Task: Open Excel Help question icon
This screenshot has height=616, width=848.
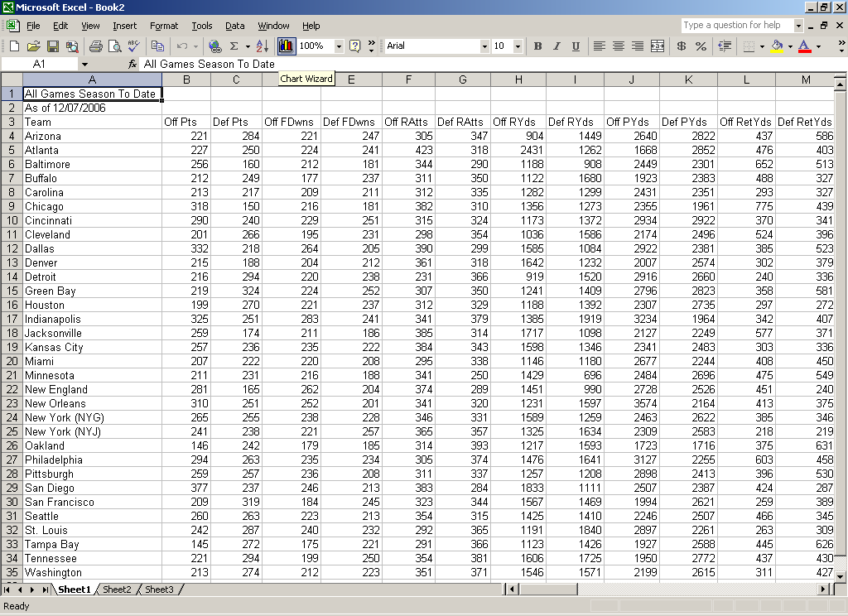Action: 354,46
